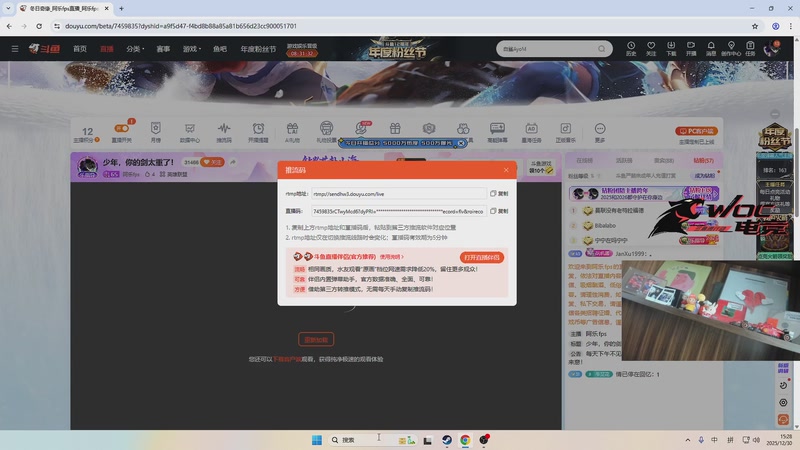Open the 创作中心 creator center icon
Viewport: 800px width, 450px height.
click(731, 48)
